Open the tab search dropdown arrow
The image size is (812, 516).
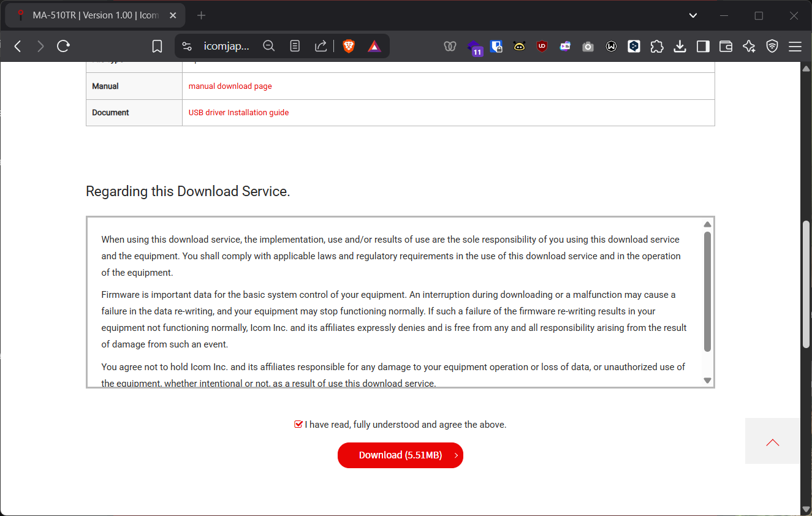[693, 15]
